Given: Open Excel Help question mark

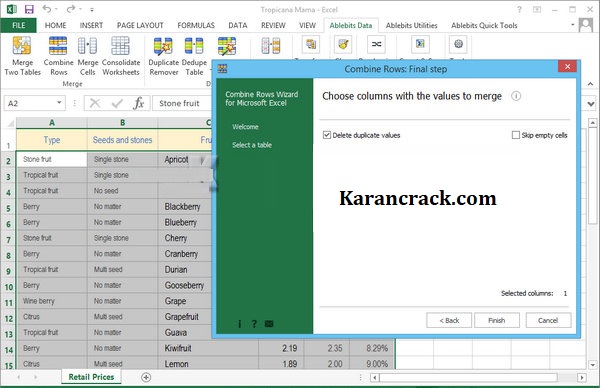Looking at the screenshot, I should pos(519,9).
